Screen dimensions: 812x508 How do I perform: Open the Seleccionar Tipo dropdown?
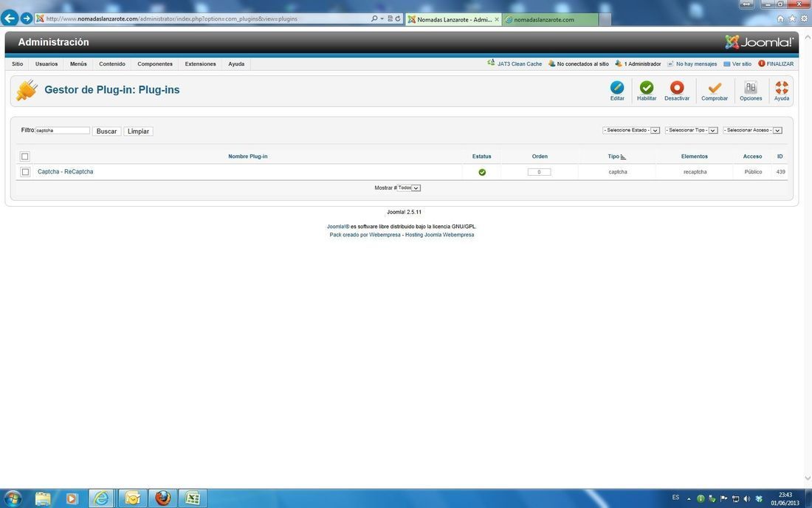pos(692,131)
